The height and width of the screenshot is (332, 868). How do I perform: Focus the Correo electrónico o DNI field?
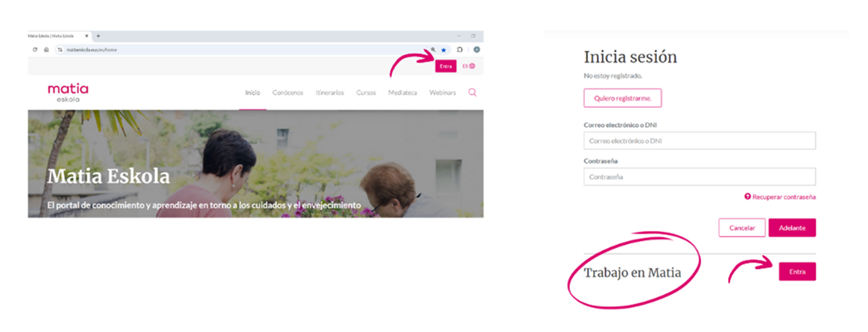tap(700, 141)
